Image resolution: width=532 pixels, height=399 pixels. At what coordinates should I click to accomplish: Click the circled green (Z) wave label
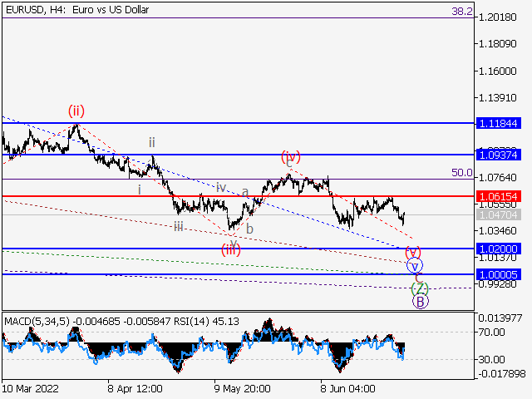pyautogui.click(x=420, y=288)
